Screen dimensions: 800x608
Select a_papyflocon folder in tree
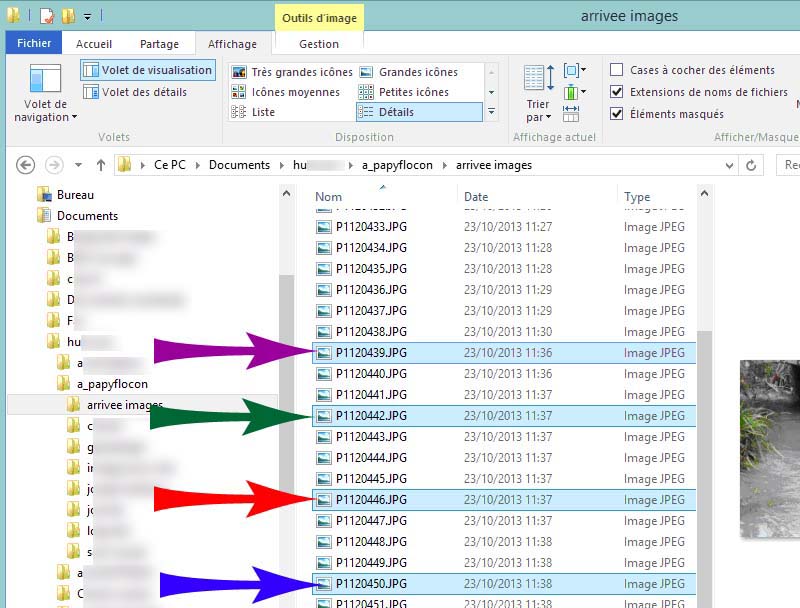click(x=112, y=384)
